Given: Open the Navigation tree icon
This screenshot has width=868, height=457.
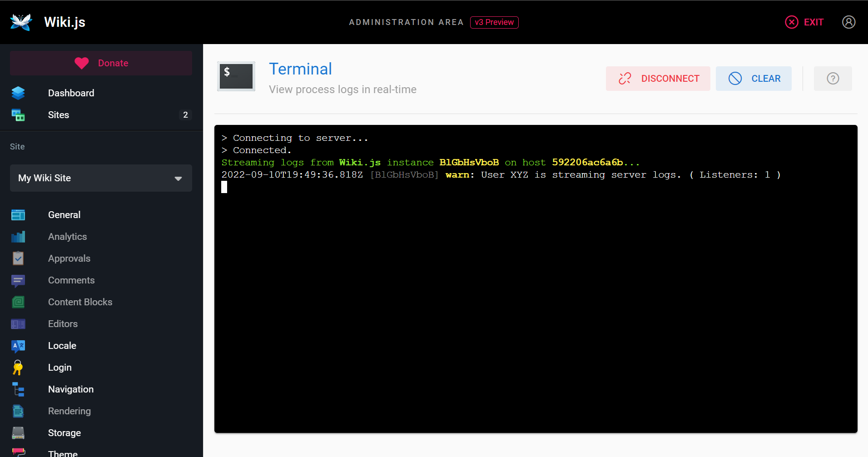Looking at the screenshot, I should pyautogui.click(x=18, y=389).
